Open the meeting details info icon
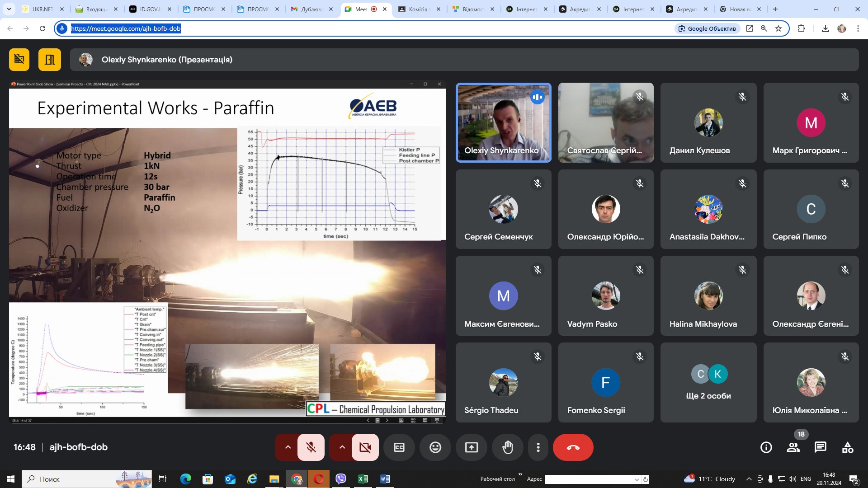This screenshot has width=868, height=488. coord(766,447)
